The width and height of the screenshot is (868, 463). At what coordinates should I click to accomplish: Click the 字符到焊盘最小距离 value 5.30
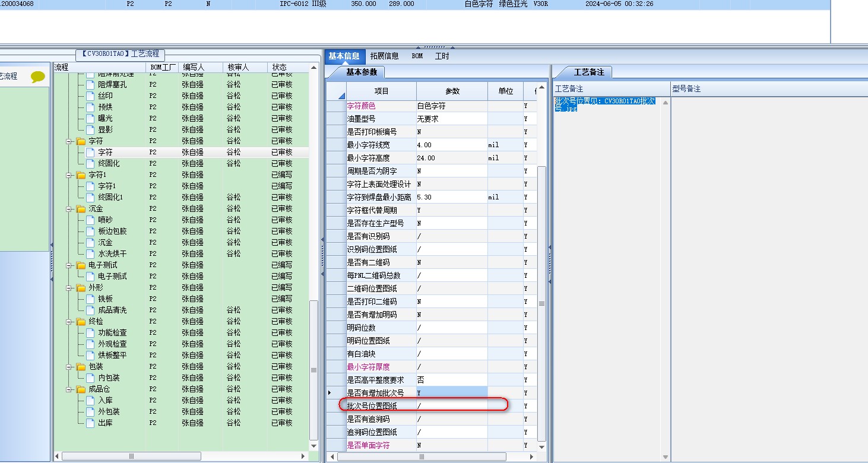tap(452, 197)
